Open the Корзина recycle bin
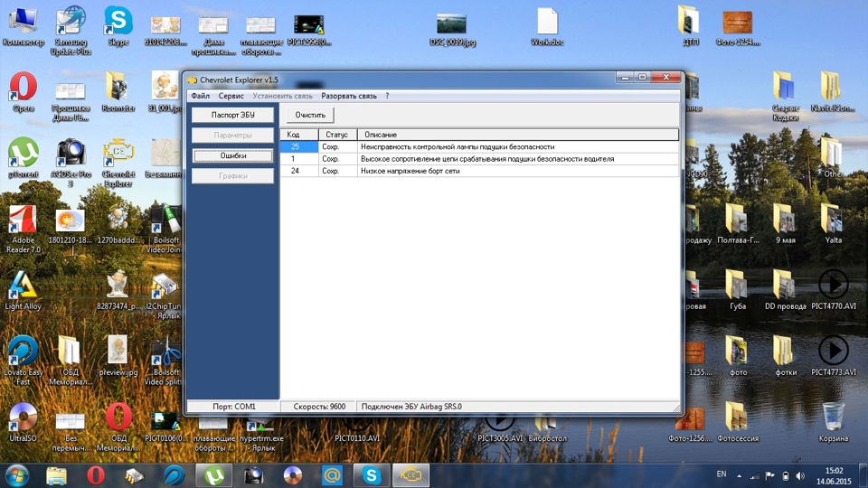The image size is (868, 488). click(833, 422)
